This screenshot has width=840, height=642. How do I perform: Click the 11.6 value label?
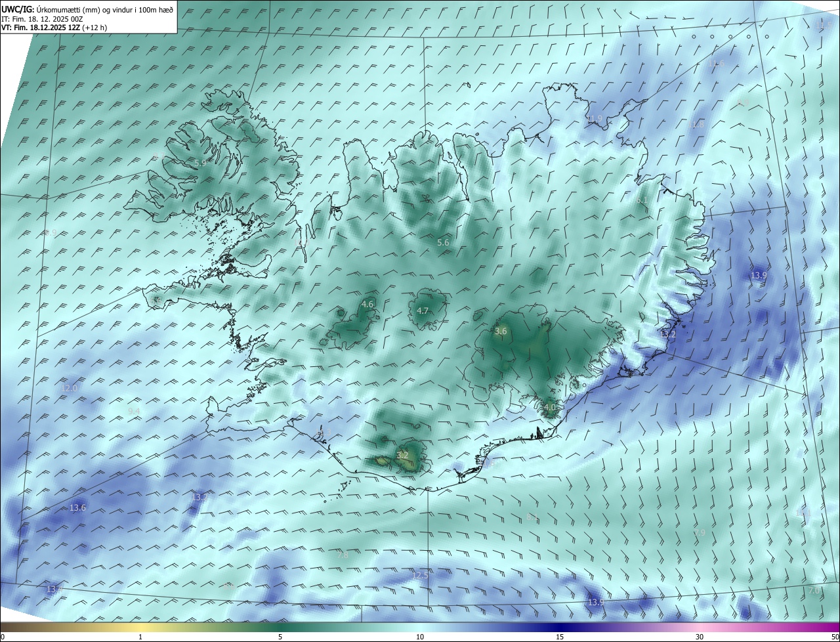click(x=717, y=64)
